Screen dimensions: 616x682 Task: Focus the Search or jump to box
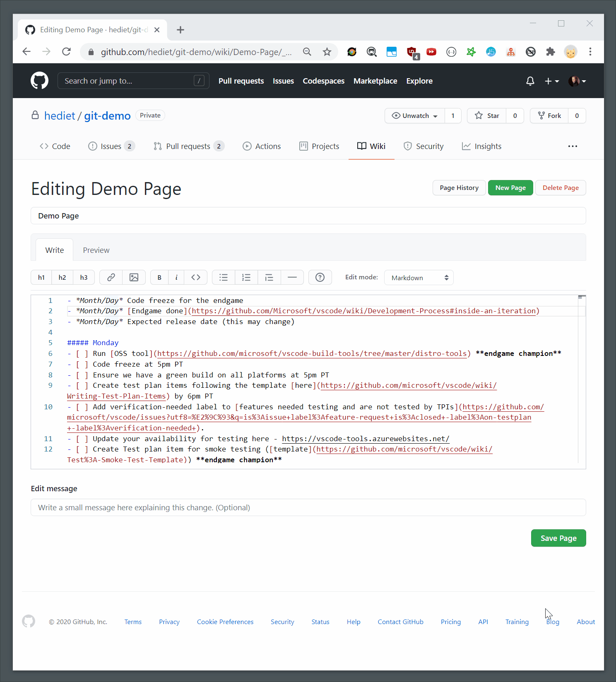pos(133,81)
